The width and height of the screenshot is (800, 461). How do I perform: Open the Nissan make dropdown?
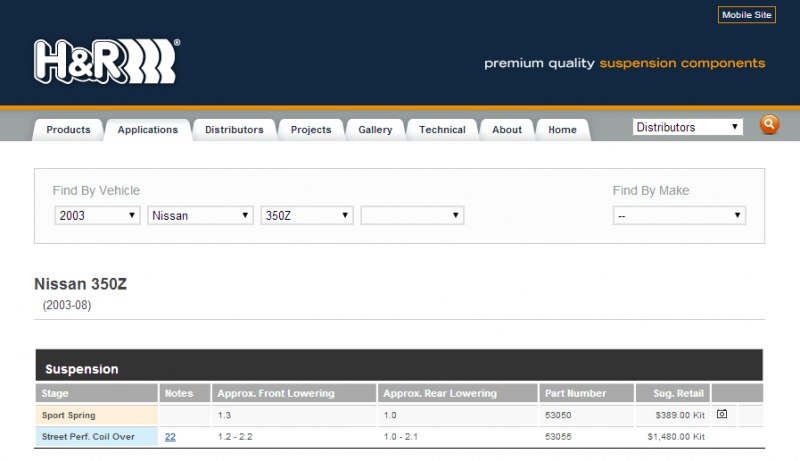(x=200, y=215)
